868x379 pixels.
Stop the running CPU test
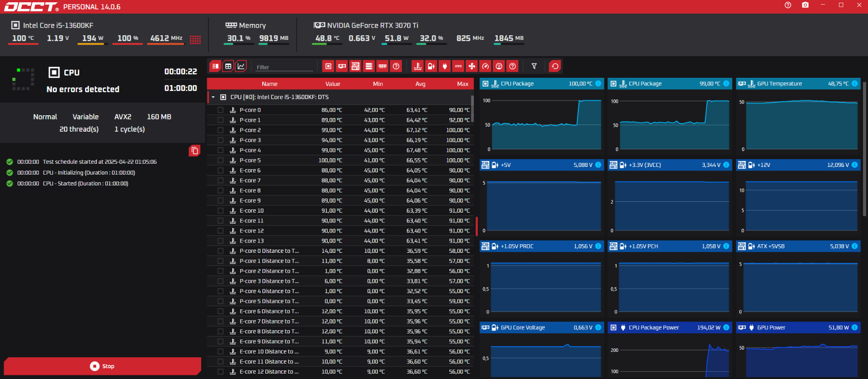point(102,366)
